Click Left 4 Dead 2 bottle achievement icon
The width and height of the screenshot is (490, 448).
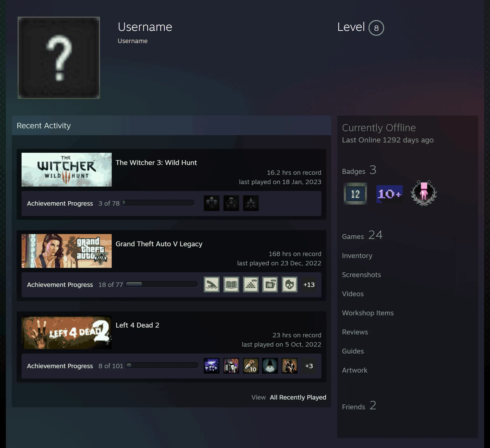(231, 366)
